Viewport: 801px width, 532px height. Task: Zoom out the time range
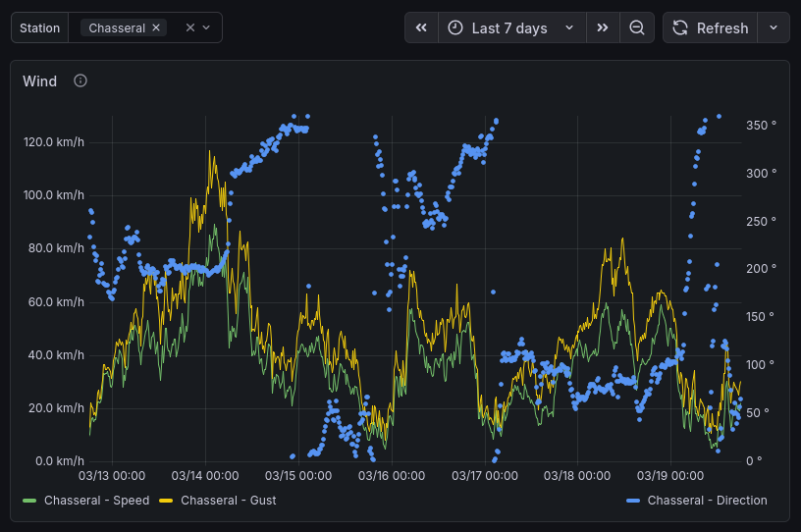(x=637, y=28)
